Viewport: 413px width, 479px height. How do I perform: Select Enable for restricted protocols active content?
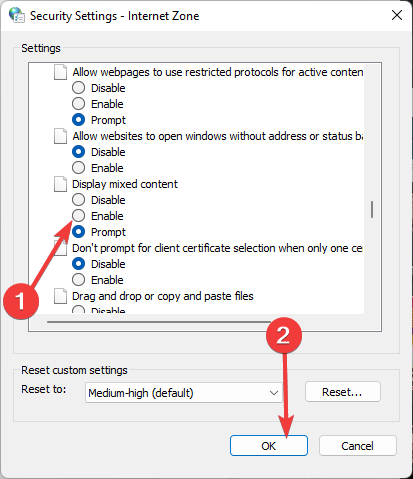click(78, 104)
